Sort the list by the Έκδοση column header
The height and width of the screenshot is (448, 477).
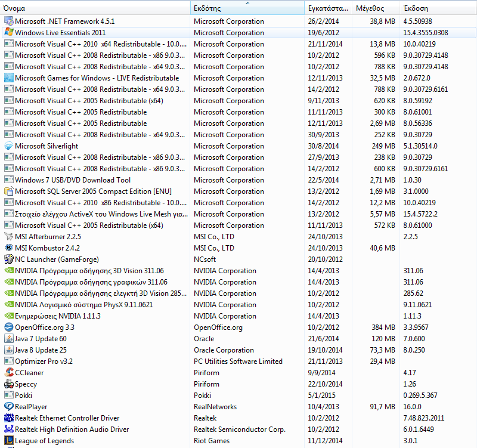pyautogui.click(x=438, y=8)
